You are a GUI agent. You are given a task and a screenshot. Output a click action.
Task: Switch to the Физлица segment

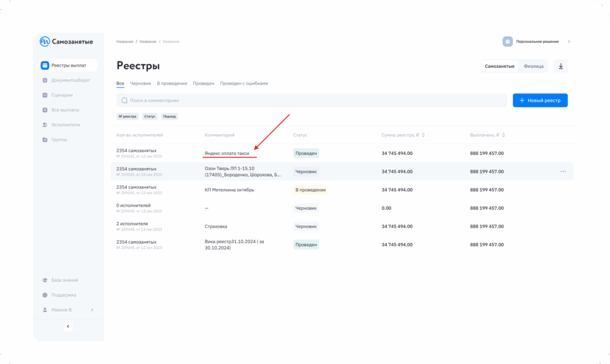coord(533,66)
